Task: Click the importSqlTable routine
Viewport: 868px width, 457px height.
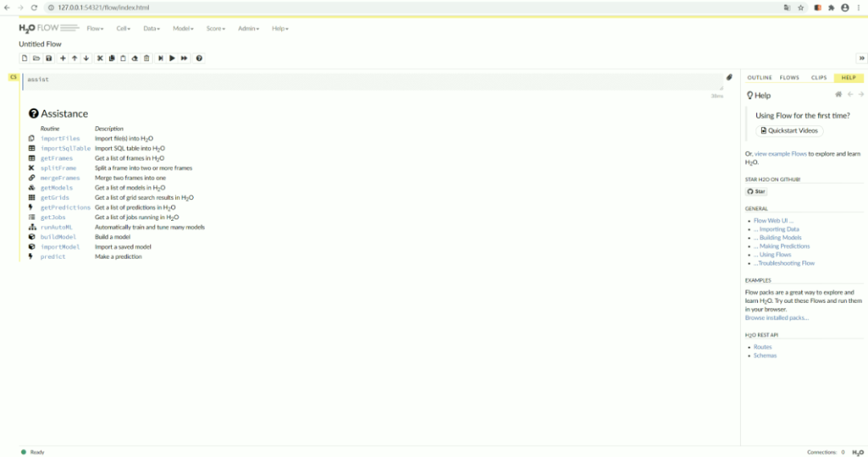Action: pos(65,149)
